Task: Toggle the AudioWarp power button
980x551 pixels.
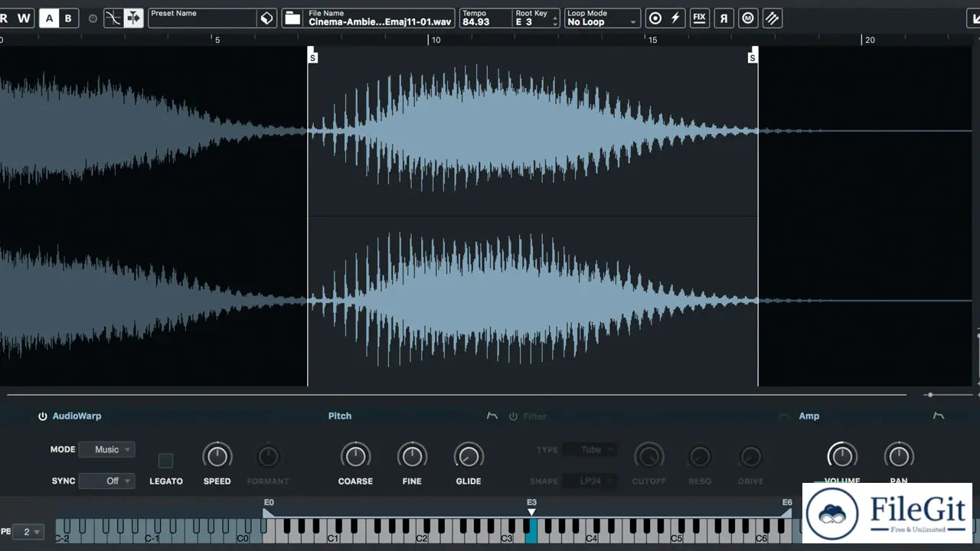Action: [x=43, y=416]
